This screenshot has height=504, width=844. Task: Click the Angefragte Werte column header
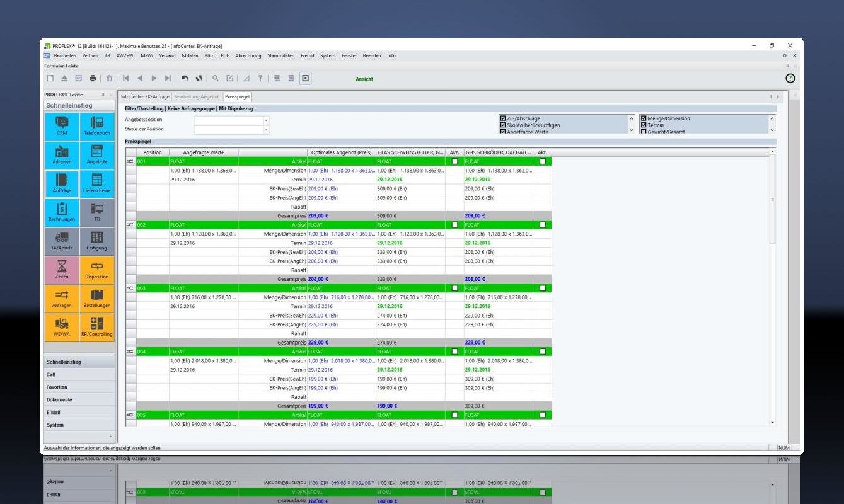(x=204, y=152)
